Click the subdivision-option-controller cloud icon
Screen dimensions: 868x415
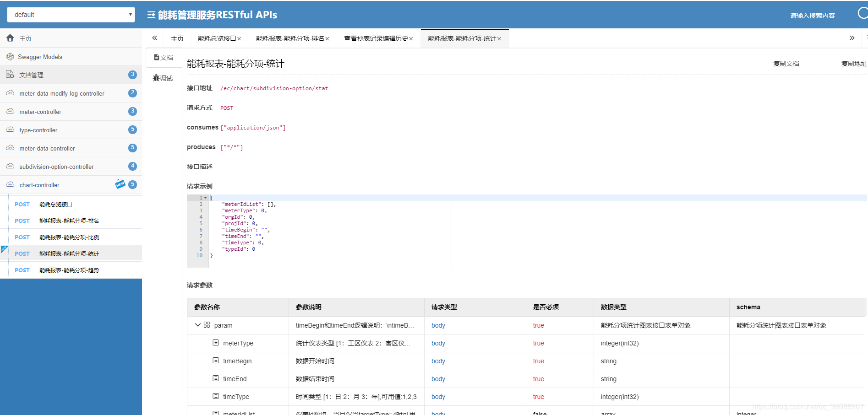click(x=10, y=166)
